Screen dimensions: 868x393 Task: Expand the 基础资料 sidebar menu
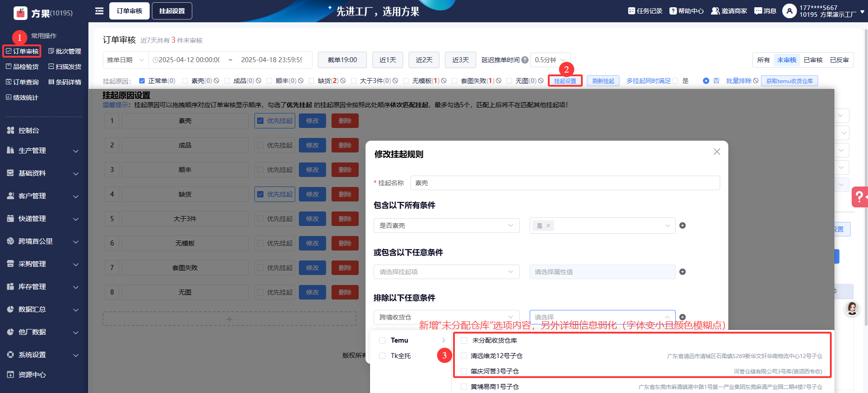point(76,173)
